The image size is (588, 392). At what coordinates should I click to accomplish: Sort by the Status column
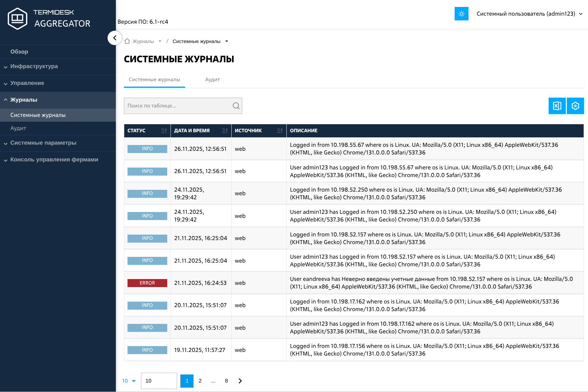164,131
